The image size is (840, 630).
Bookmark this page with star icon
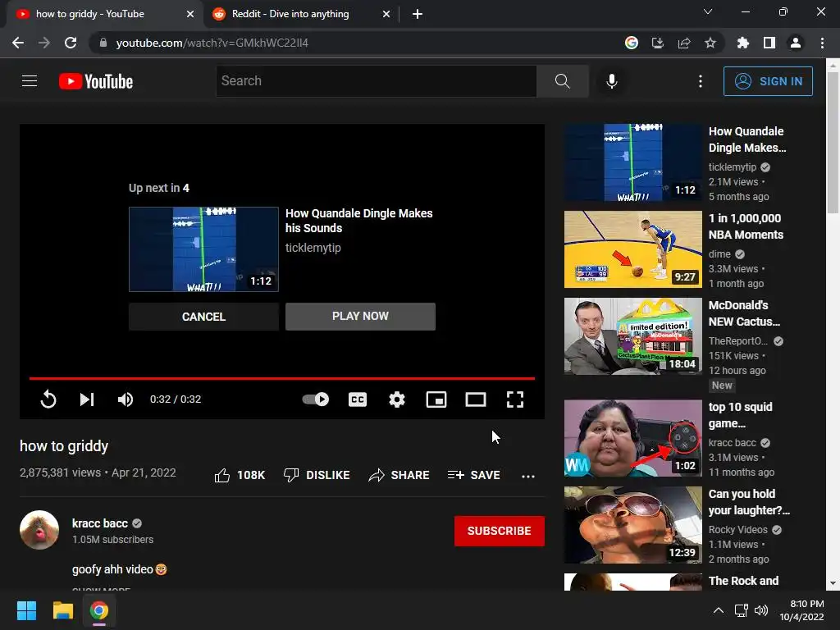pos(710,43)
